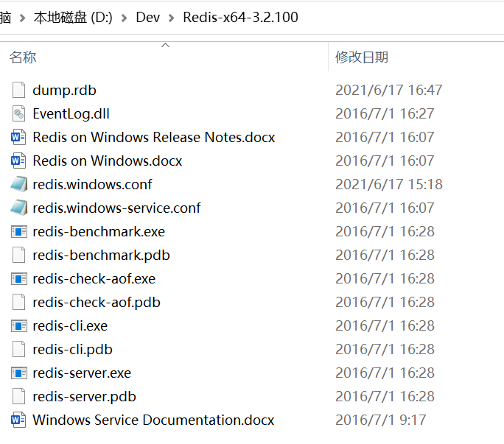Click the Word icon of Redis on Windows.docx

(x=18, y=161)
